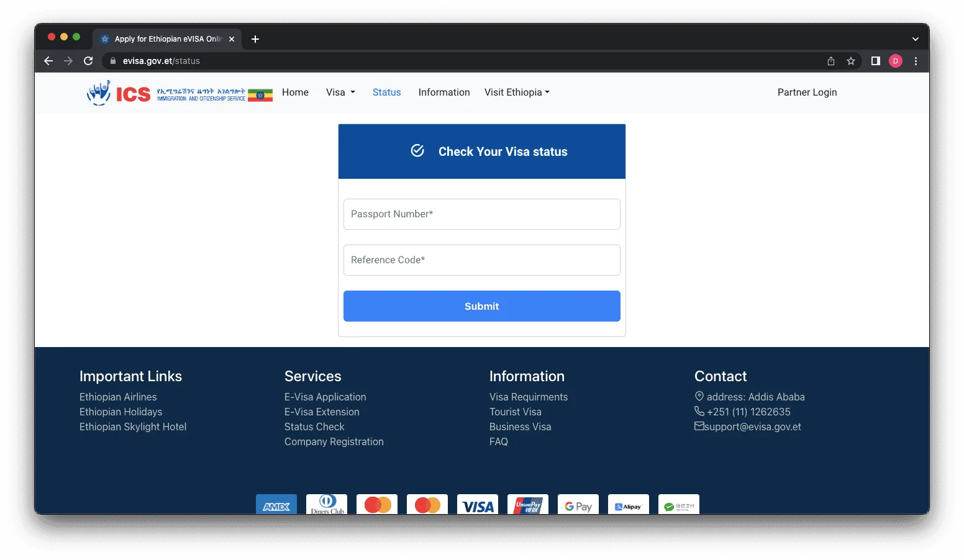Open the tab search chevron

click(915, 39)
